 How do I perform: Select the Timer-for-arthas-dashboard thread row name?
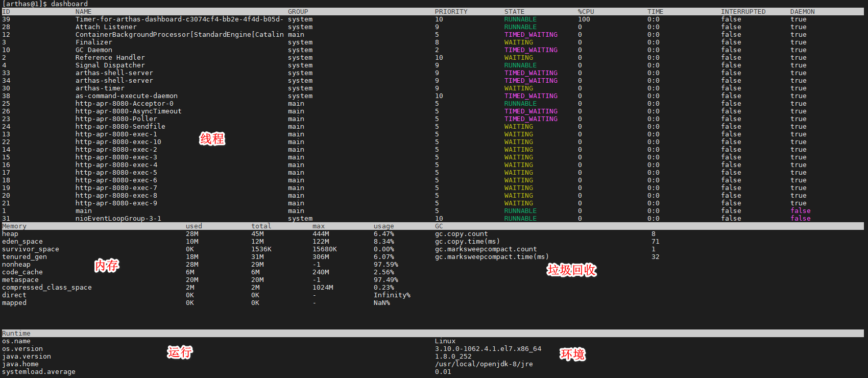coord(179,19)
